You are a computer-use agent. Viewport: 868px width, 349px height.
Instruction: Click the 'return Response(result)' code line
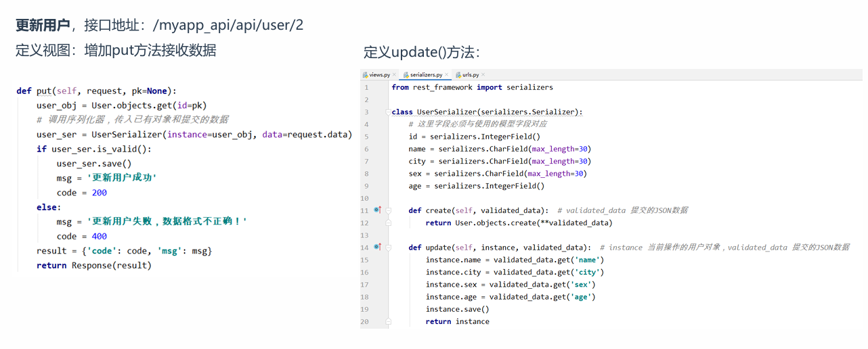[94, 265]
